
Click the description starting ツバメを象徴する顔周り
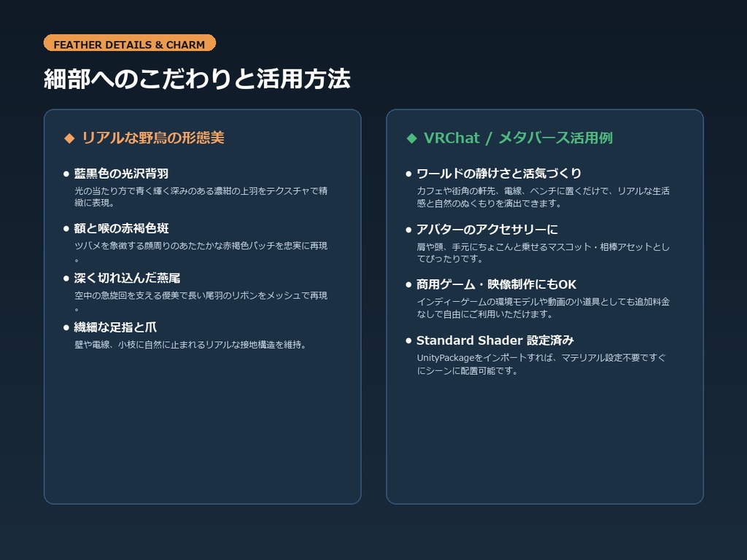pos(201,252)
